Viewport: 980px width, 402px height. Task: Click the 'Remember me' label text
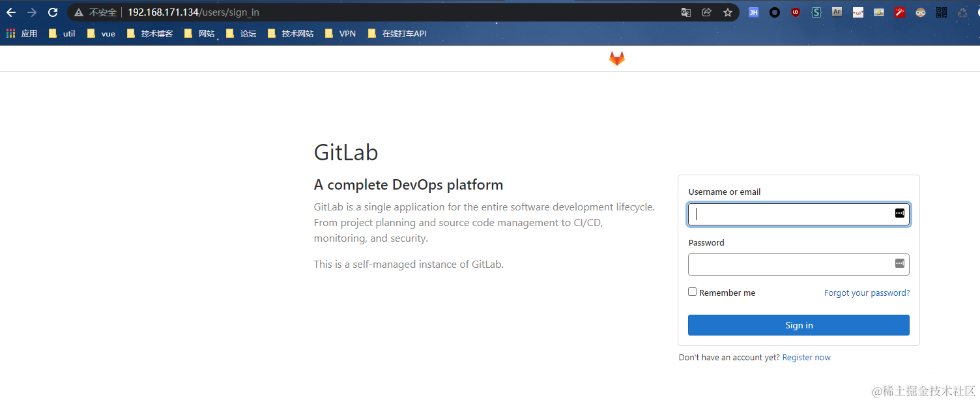click(727, 293)
